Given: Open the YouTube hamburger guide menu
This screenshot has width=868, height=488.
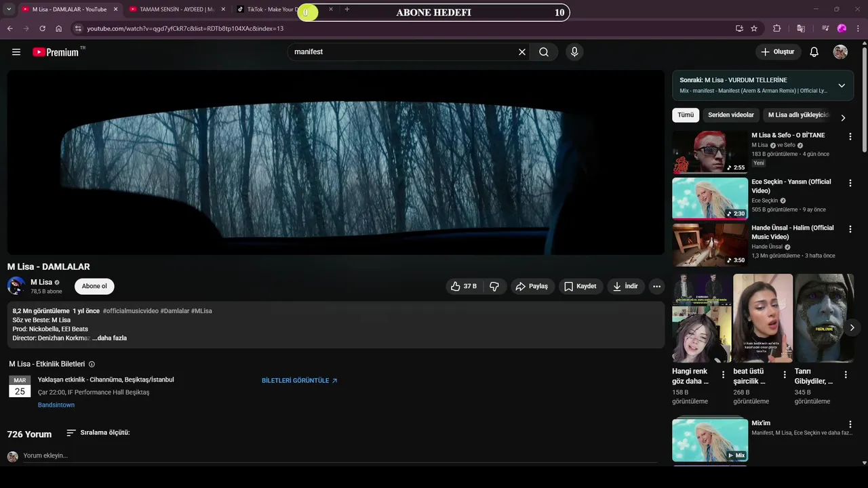Looking at the screenshot, I should click(x=16, y=52).
